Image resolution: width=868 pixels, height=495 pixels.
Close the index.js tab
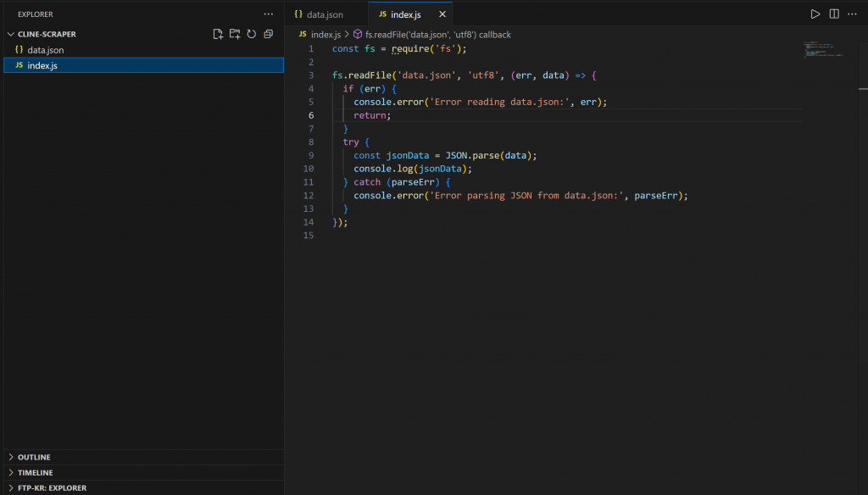click(442, 14)
